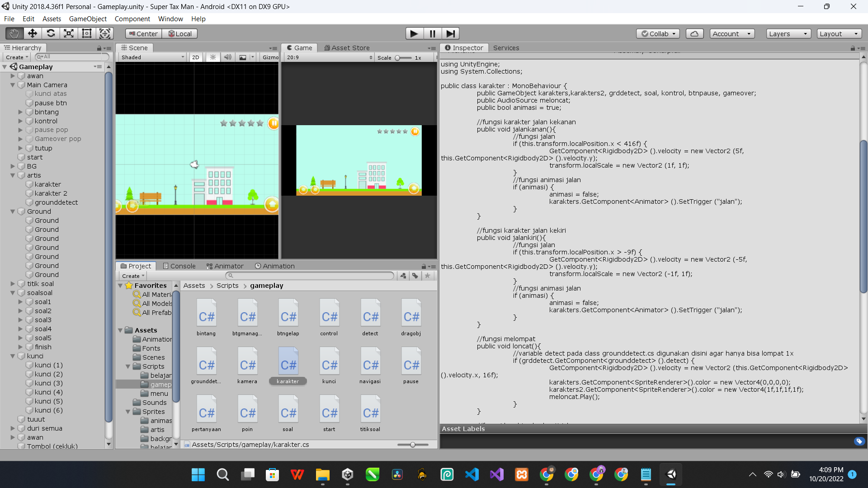Toggle scene audio speaker icon
The height and width of the screenshot is (488, 868).
(x=228, y=57)
